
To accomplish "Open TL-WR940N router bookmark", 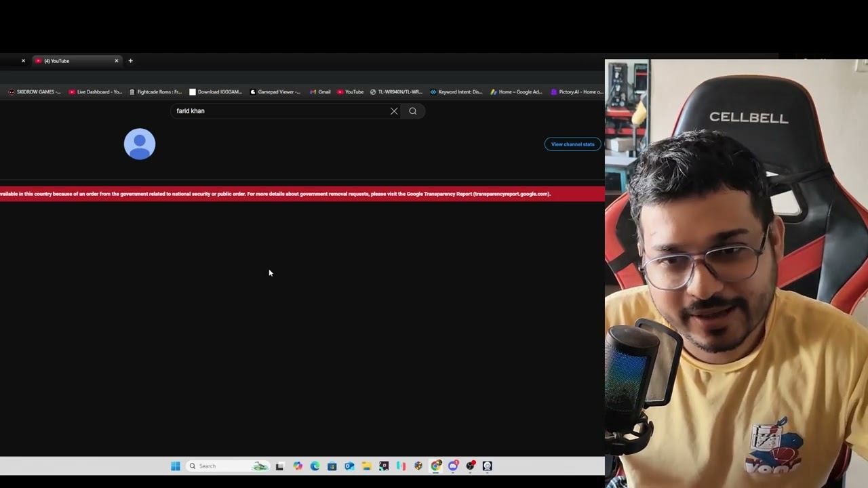I will (x=396, y=91).
